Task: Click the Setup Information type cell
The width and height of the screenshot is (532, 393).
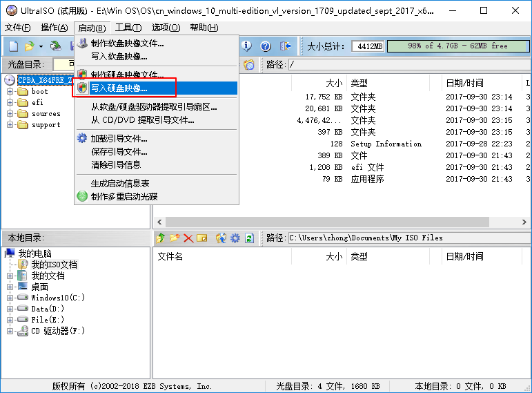Action: point(386,144)
